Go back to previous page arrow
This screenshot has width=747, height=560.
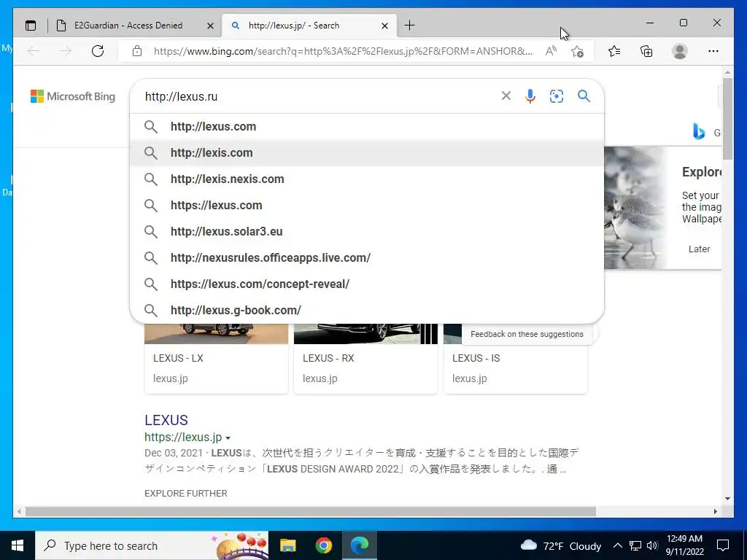click(34, 51)
